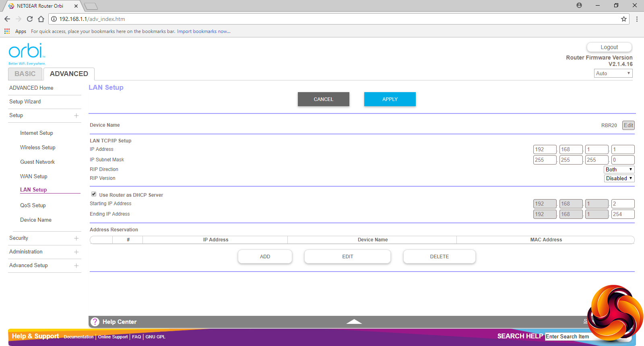Click the Help Center question mark icon
Screen dimensions: 644x346
tap(95, 322)
